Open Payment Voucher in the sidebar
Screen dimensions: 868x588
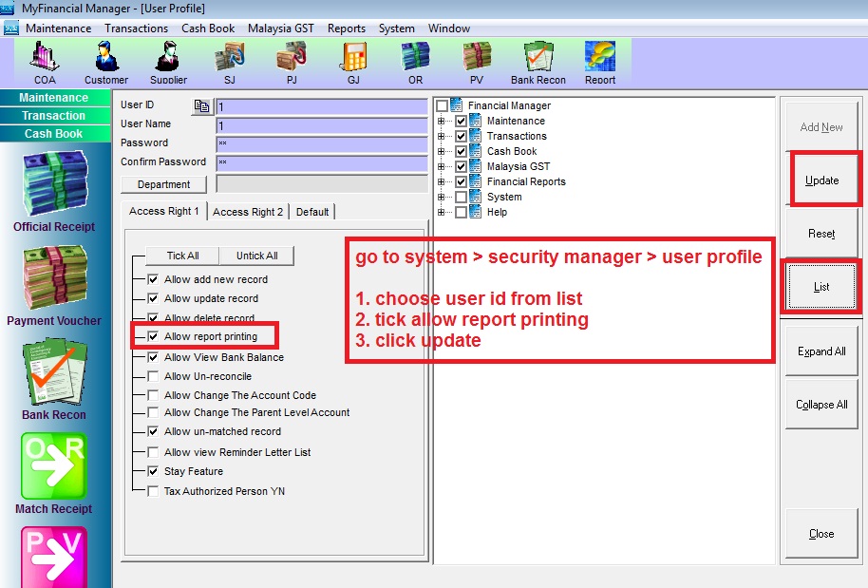pos(54,285)
